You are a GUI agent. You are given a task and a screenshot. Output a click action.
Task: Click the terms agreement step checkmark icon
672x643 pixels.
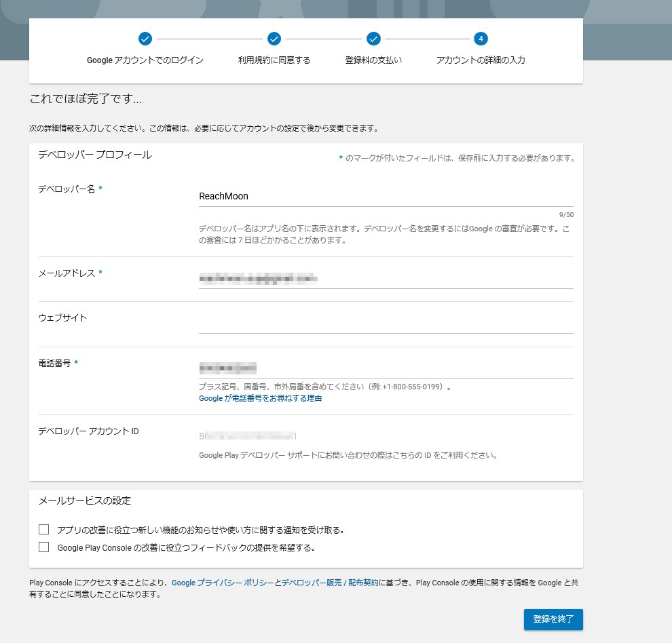(274, 39)
